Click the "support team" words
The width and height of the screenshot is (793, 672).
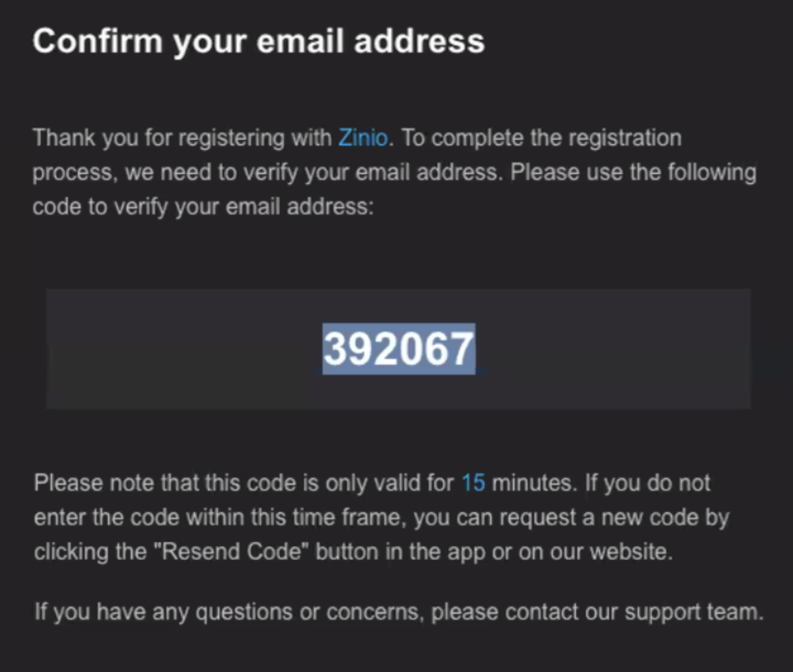(x=694, y=612)
